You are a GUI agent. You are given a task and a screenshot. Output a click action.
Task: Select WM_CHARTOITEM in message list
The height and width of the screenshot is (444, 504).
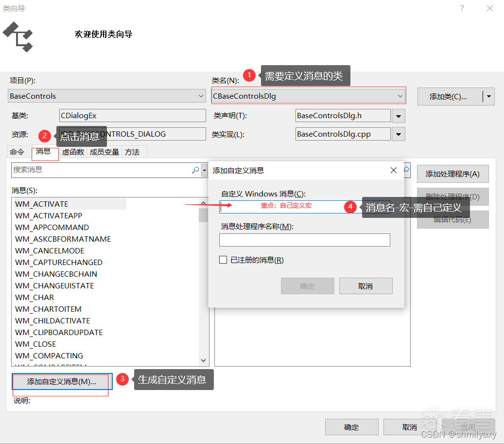click(x=48, y=309)
